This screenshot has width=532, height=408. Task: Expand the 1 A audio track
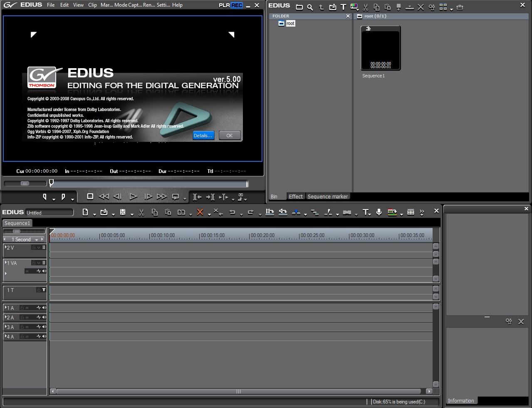6,307
